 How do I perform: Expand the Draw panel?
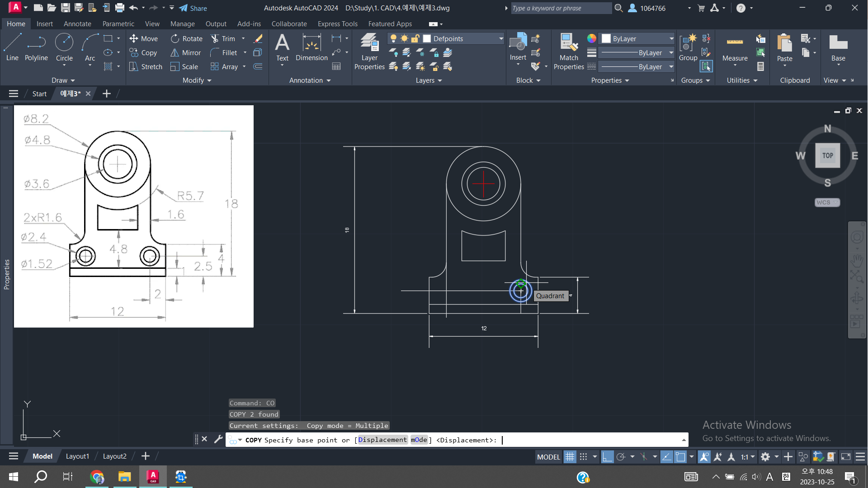coord(63,80)
